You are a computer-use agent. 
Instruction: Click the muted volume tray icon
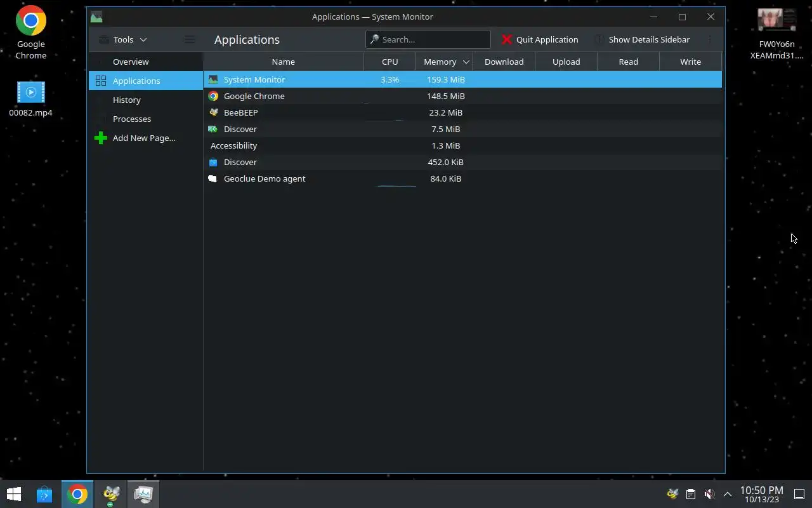pyautogui.click(x=709, y=494)
